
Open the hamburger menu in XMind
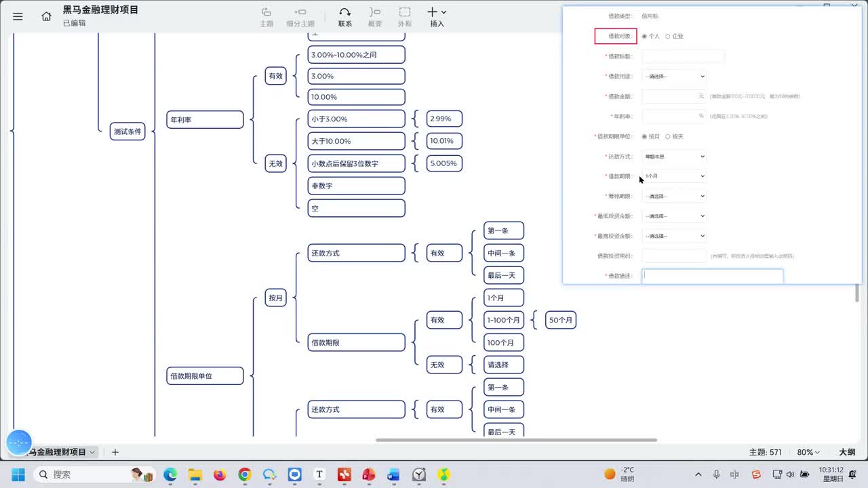(x=18, y=16)
